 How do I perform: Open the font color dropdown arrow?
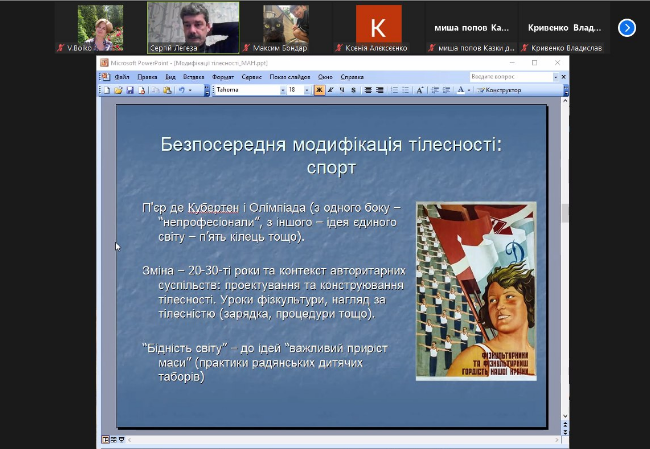pos(468,90)
